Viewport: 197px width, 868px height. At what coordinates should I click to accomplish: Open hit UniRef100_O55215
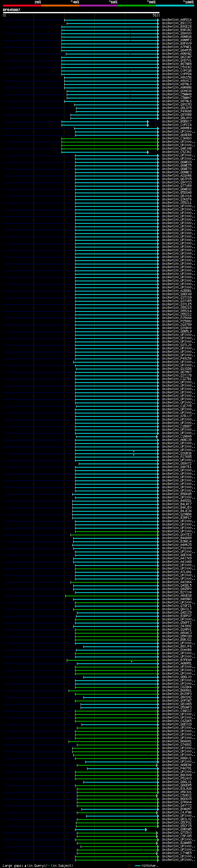(x=177, y=308)
